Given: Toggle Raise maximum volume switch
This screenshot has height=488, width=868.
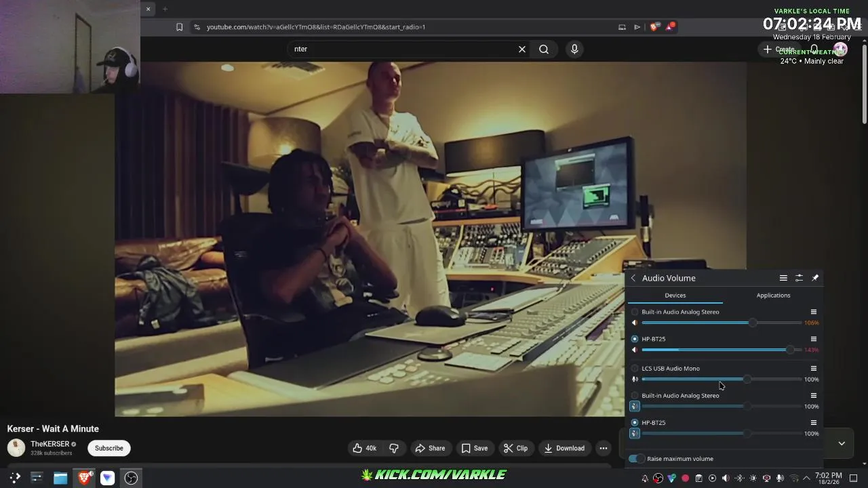Looking at the screenshot, I should pyautogui.click(x=636, y=459).
